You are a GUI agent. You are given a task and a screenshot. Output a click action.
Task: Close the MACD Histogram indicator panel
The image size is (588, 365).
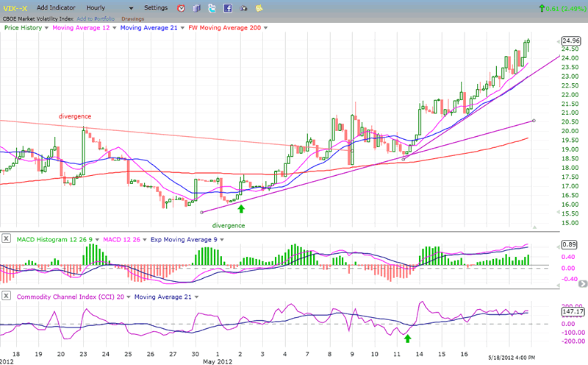(6, 238)
